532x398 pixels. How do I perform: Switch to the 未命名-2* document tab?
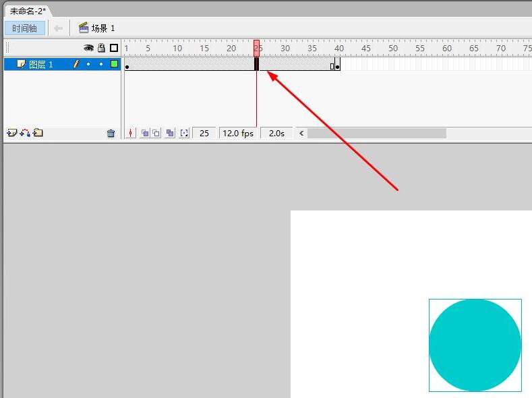pyautogui.click(x=28, y=11)
